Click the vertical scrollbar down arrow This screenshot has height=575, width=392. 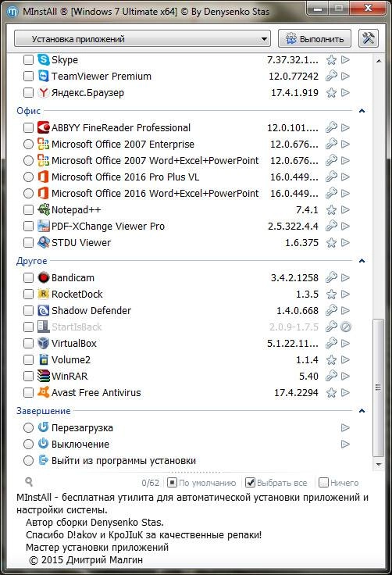click(379, 465)
